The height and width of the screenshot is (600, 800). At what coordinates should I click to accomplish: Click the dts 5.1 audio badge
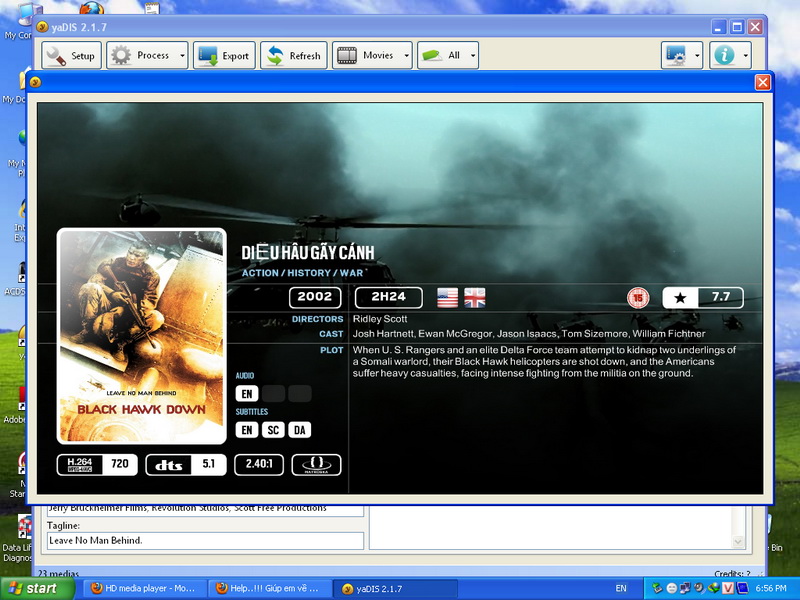186,464
